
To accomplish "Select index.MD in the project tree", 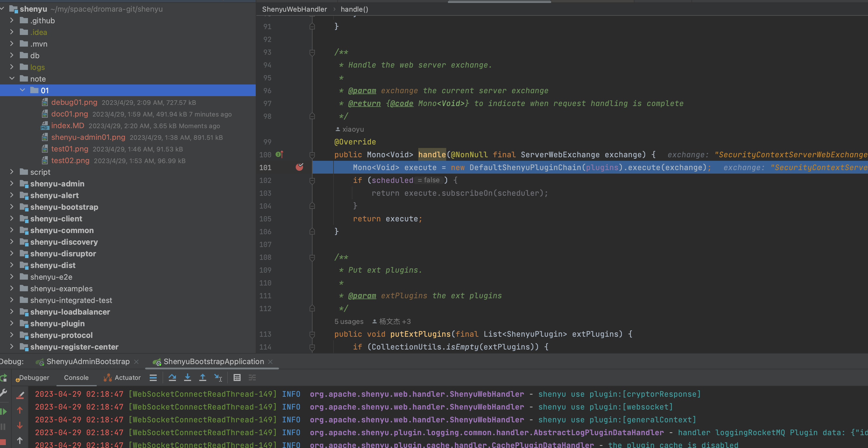I will (67, 126).
